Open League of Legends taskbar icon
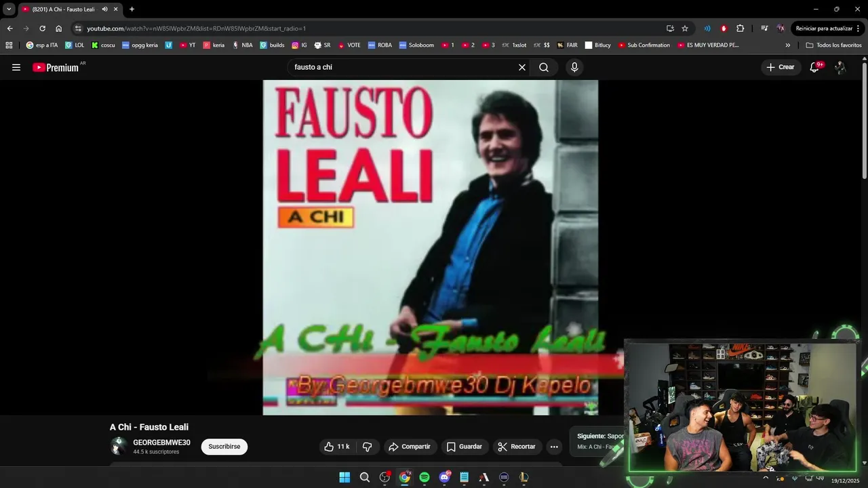The width and height of the screenshot is (868, 488). [x=524, y=477]
